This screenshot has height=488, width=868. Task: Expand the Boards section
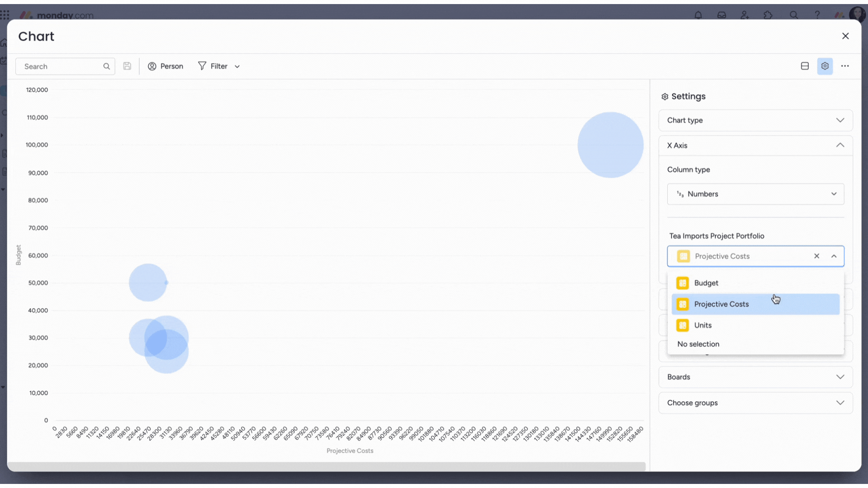point(754,376)
